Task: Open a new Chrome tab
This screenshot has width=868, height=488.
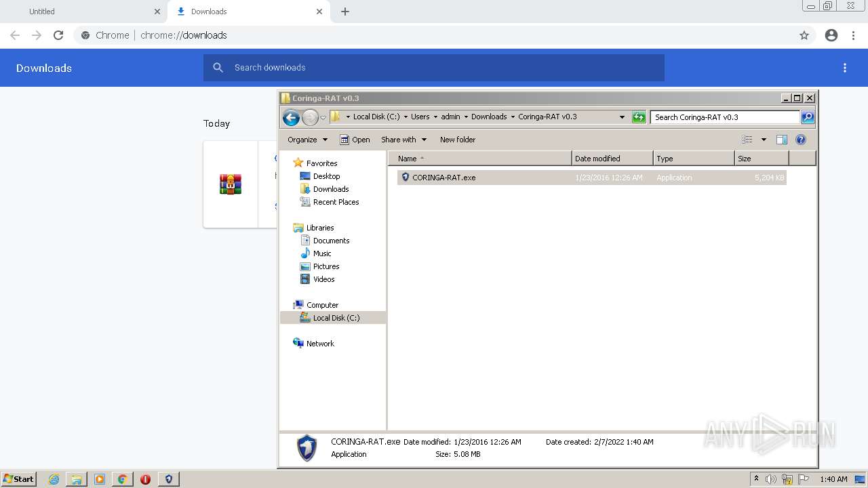Action: [x=345, y=12]
